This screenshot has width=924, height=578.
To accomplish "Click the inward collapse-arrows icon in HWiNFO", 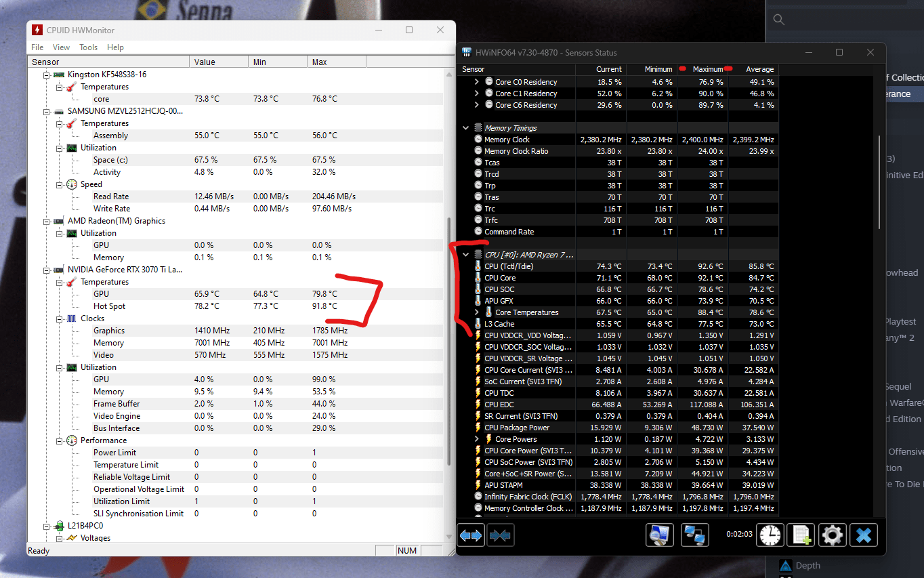I will pyautogui.click(x=501, y=535).
